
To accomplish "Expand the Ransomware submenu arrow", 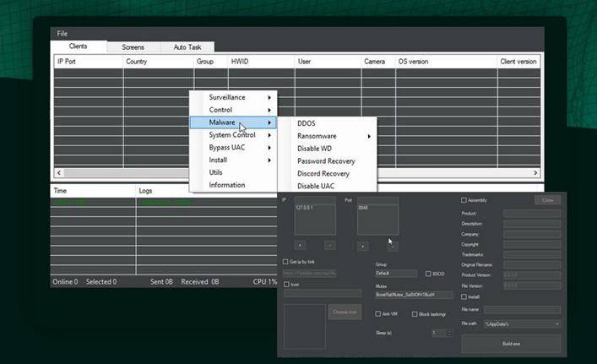I will point(369,136).
